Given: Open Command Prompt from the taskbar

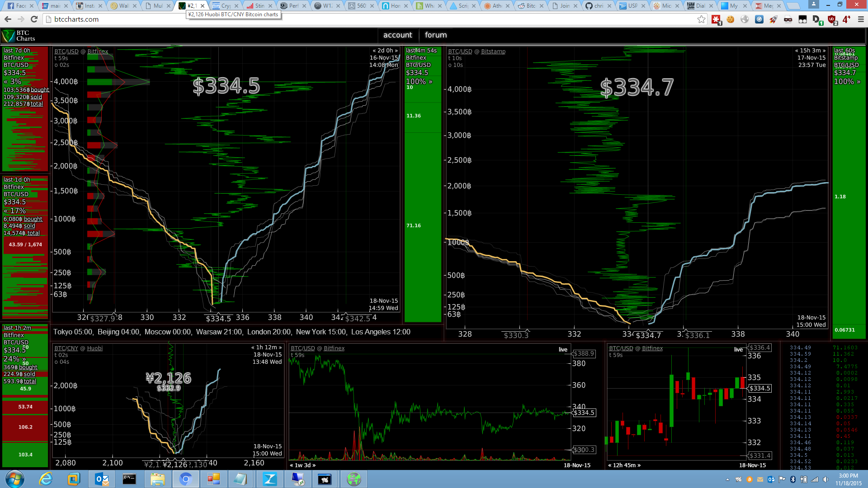Looking at the screenshot, I should pyautogui.click(x=129, y=479).
